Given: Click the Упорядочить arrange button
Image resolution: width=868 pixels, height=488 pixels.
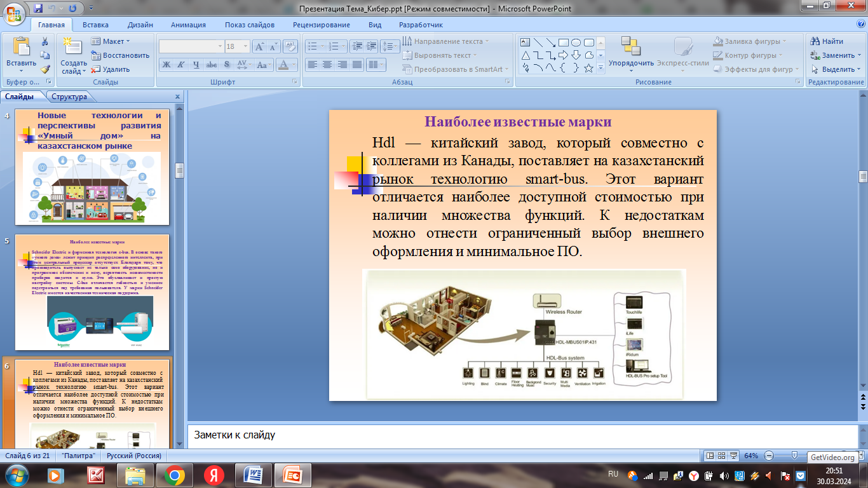Looking at the screenshot, I should tap(631, 53).
